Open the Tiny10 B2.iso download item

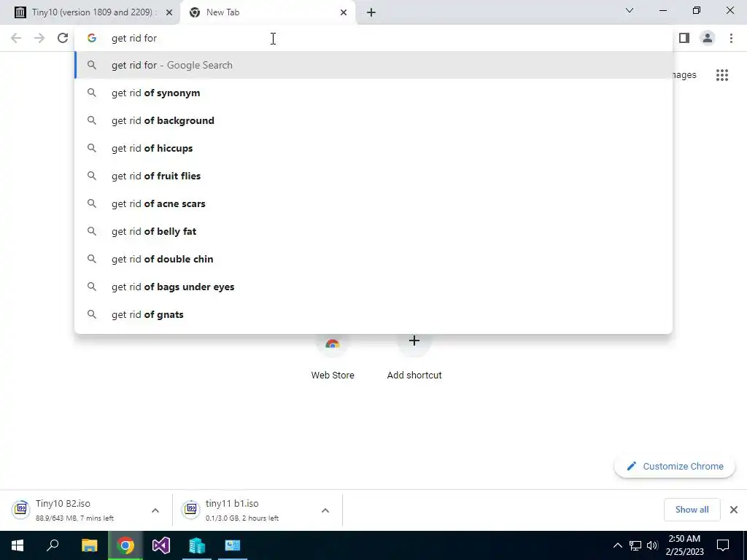point(76,510)
